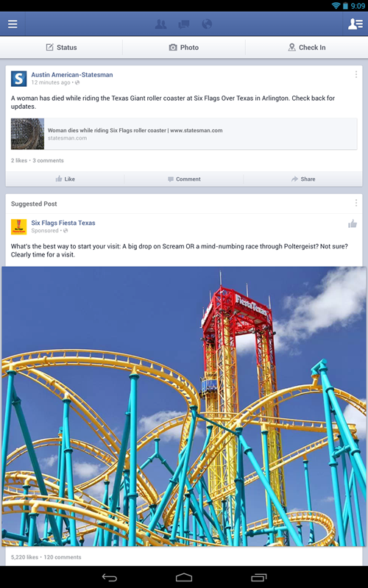Open friend requests icon in header
The image size is (368, 588).
click(160, 24)
